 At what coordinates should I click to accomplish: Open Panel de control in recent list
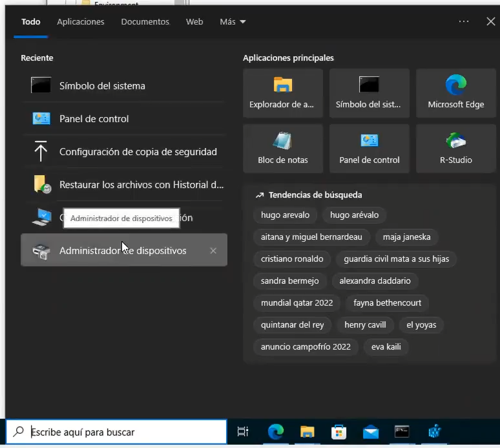pos(124,119)
